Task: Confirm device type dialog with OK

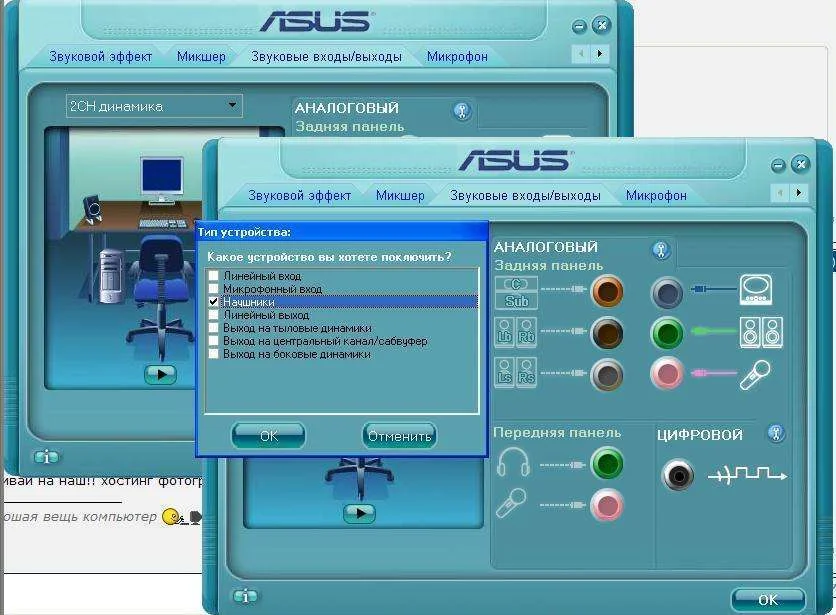Action: (269, 436)
